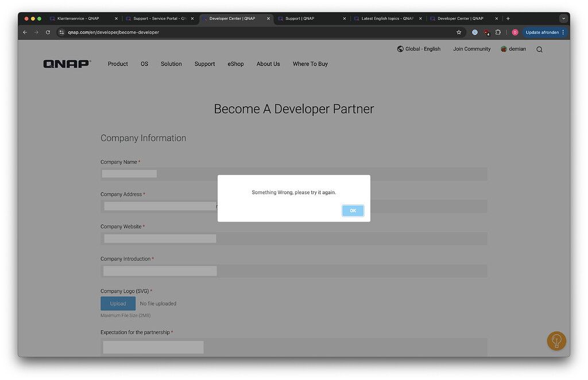Go back to the previous page
This screenshot has height=380, width=588.
(x=25, y=33)
